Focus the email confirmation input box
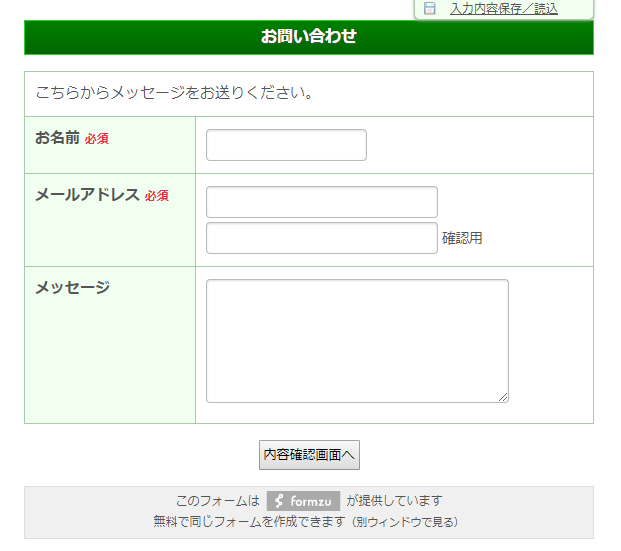 pyautogui.click(x=321, y=238)
